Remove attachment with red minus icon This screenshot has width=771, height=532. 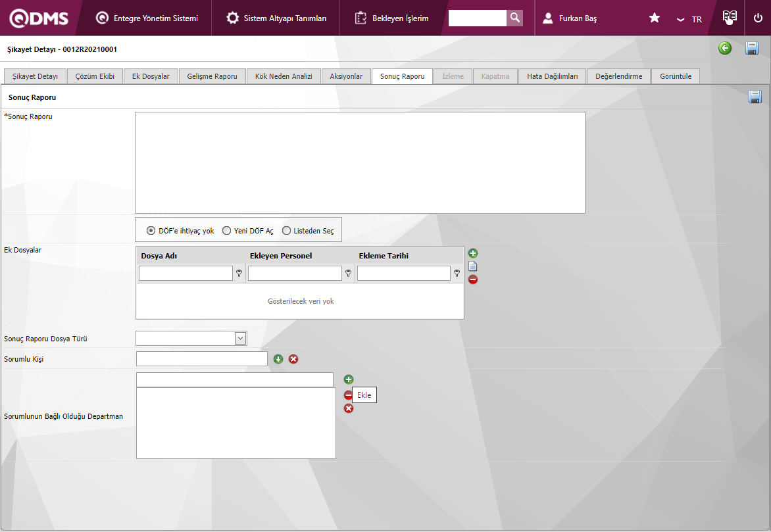pos(473,279)
